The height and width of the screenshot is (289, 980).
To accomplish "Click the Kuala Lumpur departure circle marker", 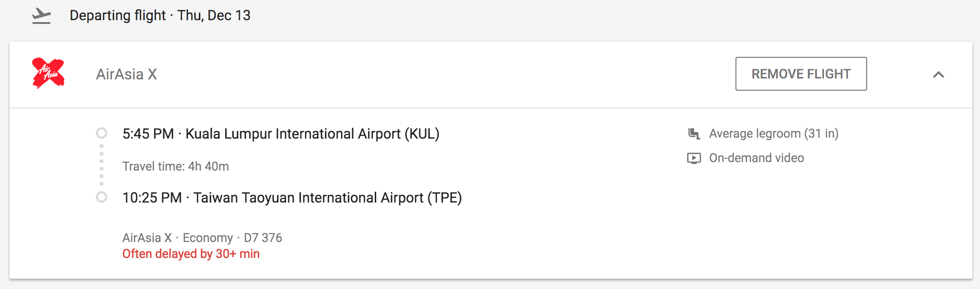I will [x=102, y=133].
